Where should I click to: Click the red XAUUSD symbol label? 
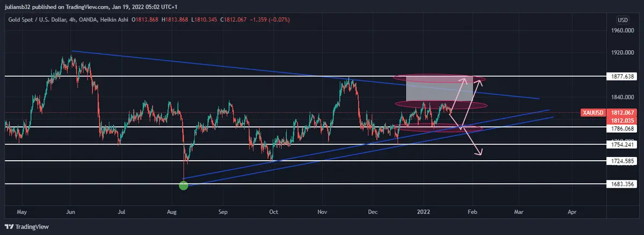pyautogui.click(x=591, y=113)
